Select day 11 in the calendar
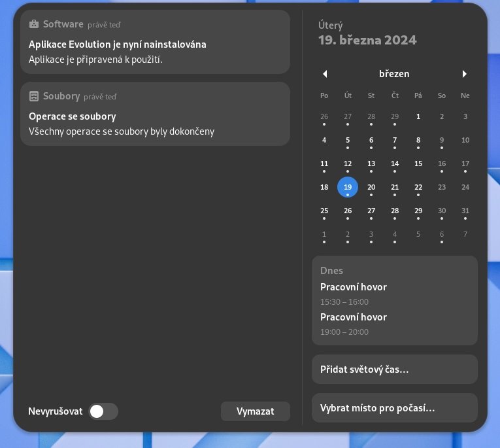 coord(324,164)
